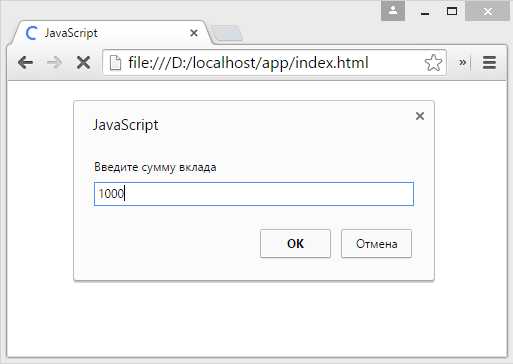Open the user profile avatar button
This screenshot has width=513, height=364.
393,11
